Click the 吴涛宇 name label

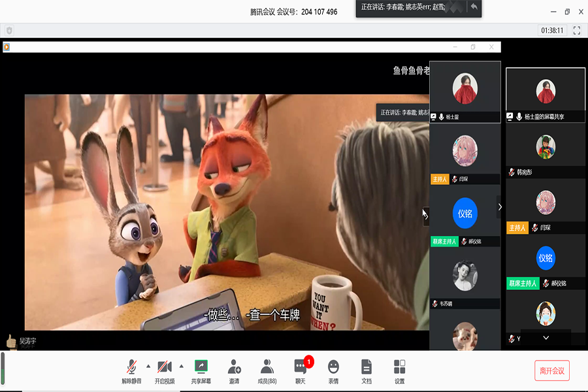(27, 341)
